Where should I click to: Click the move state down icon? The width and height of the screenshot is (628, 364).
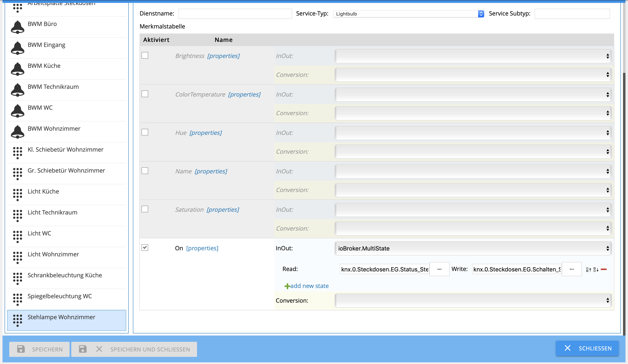pyautogui.click(x=596, y=270)
